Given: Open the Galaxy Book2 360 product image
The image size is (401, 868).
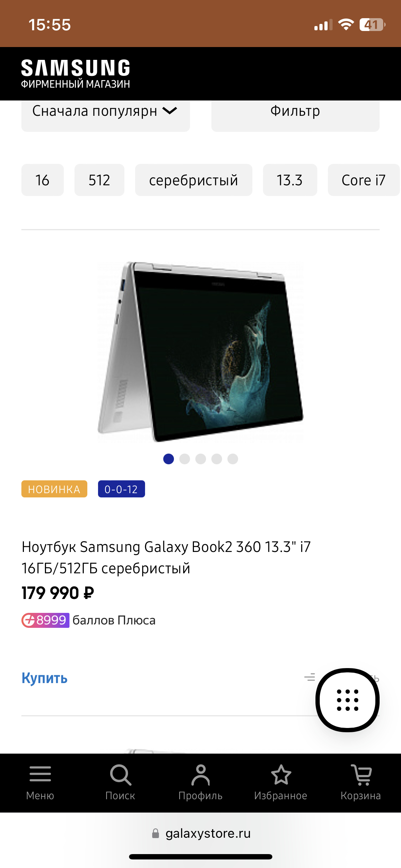Looking at the screenshot, I should pyautogui.click(x=200, y=352).
